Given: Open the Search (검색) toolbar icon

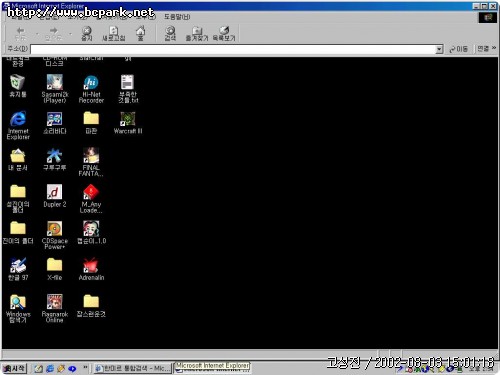Looking at the screenshot, I should tap(170, 34).
